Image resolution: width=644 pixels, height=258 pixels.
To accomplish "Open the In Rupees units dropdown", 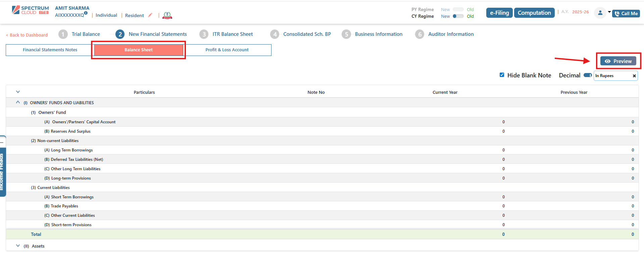I will coord(613,76).
